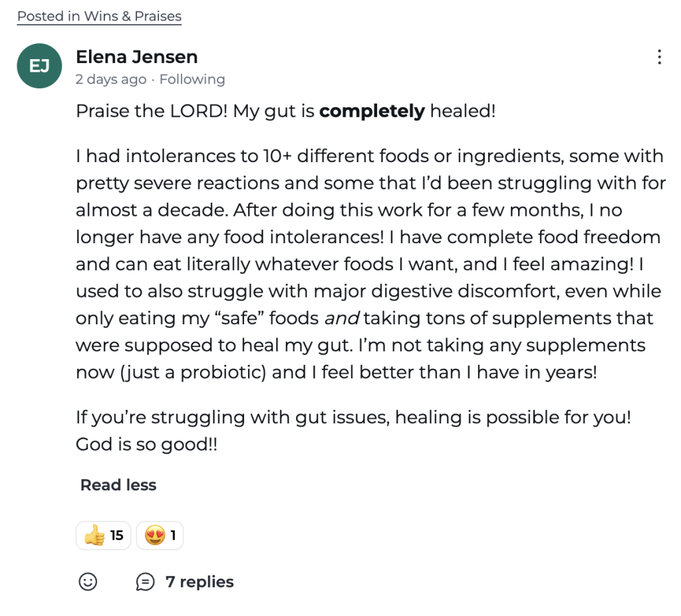
Task: Click the "Praise the LORD!" opening line
Action: pos(153,111)
